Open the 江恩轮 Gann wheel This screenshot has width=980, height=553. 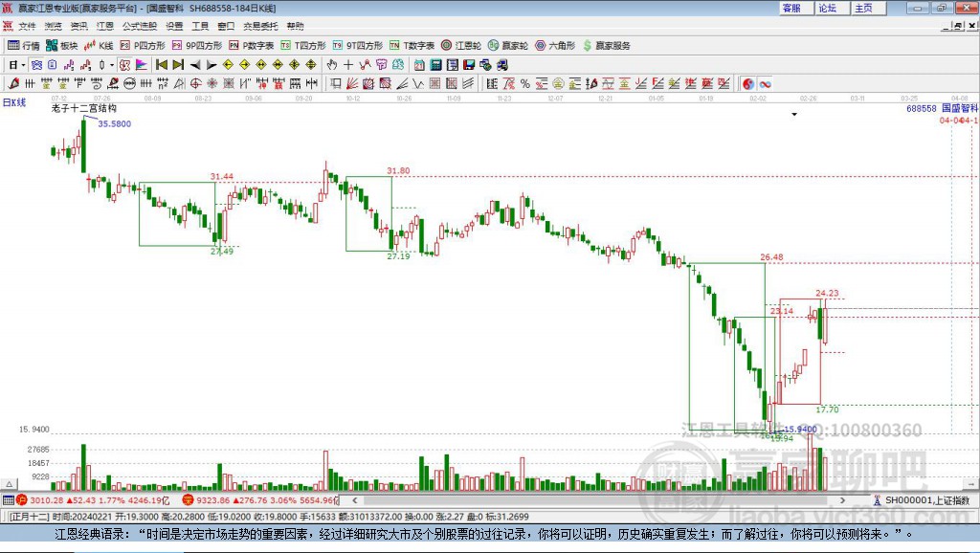coord(461,46)
